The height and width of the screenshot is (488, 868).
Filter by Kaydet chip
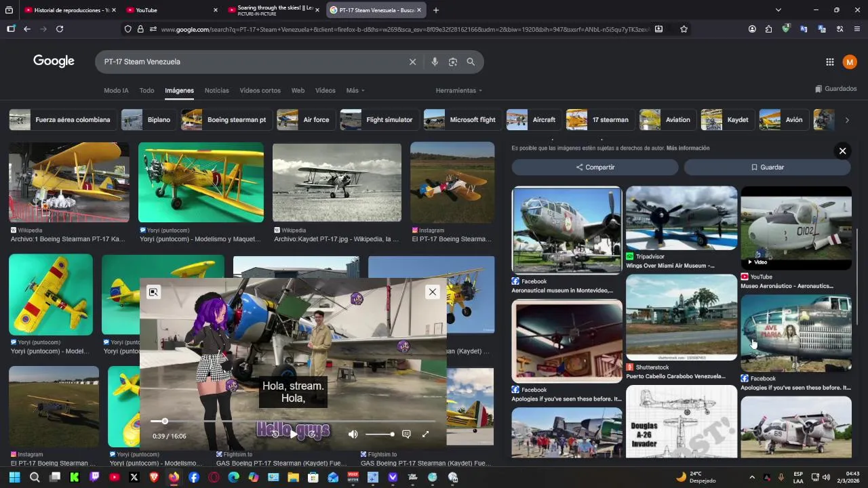tap(727, 120)
